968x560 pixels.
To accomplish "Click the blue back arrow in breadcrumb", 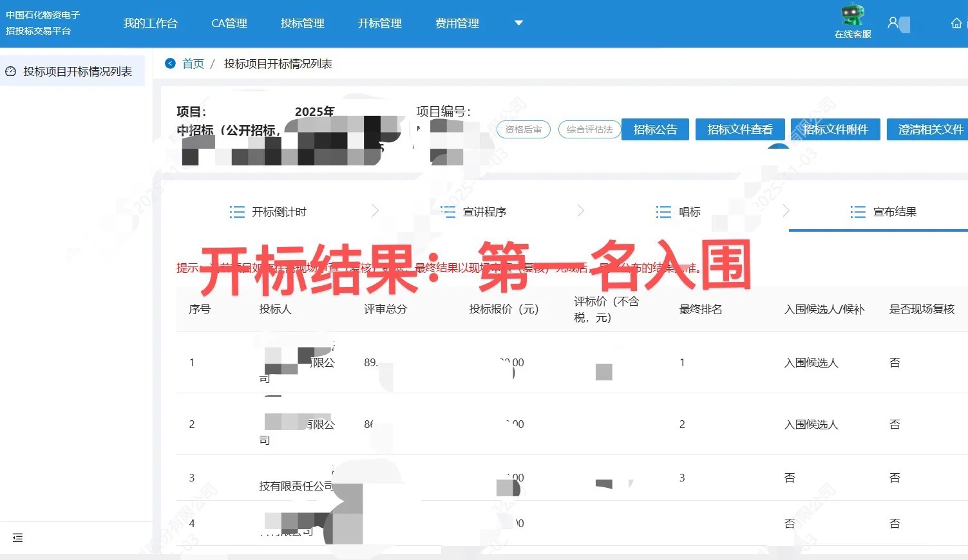I will 170,63.
